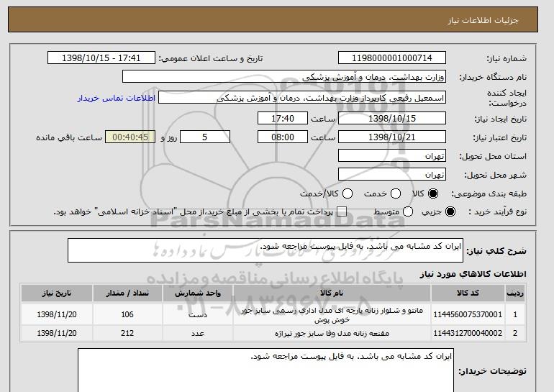Click the quantity cell 212

(x=127, y=333)
